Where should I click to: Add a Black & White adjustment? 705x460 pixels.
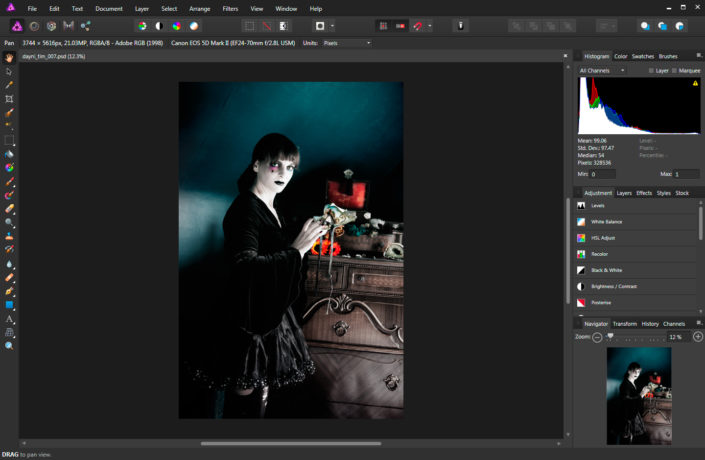pos(636,270)
